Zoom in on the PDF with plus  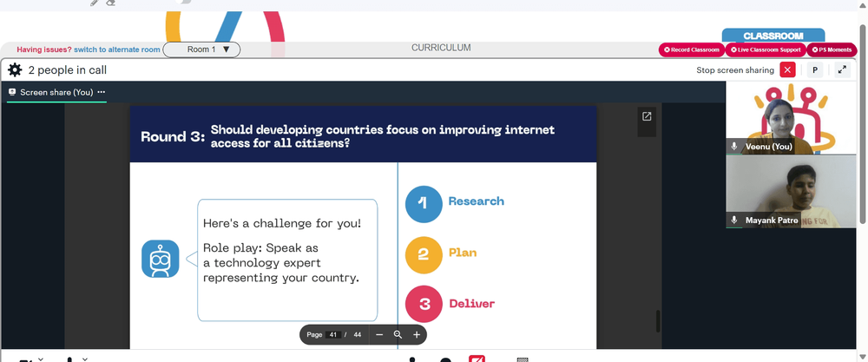(x=417, y=335)
